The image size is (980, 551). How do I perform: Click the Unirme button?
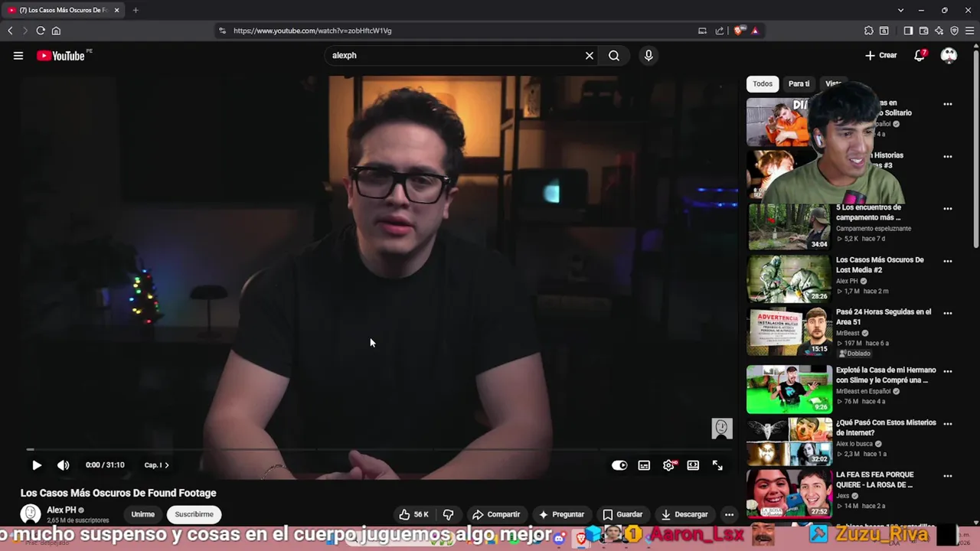(x=142, y=514)
